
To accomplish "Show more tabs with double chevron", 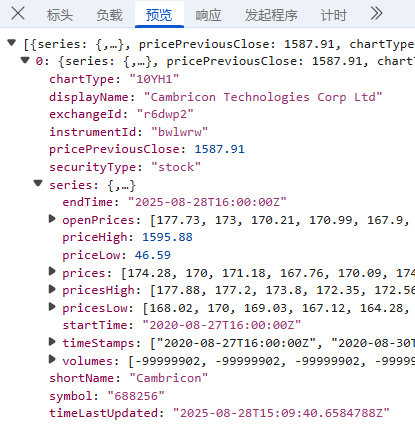I will 376,14.
